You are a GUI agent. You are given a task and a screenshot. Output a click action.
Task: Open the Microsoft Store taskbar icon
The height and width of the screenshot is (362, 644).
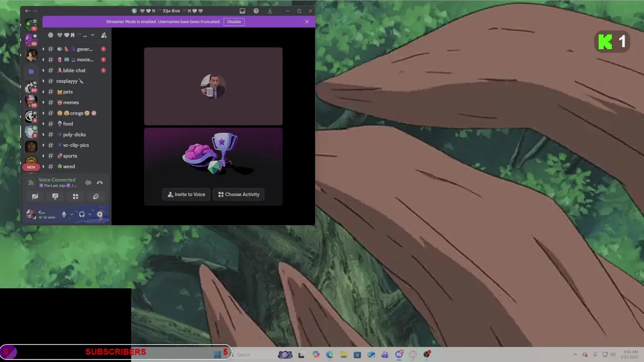[357, 354]
